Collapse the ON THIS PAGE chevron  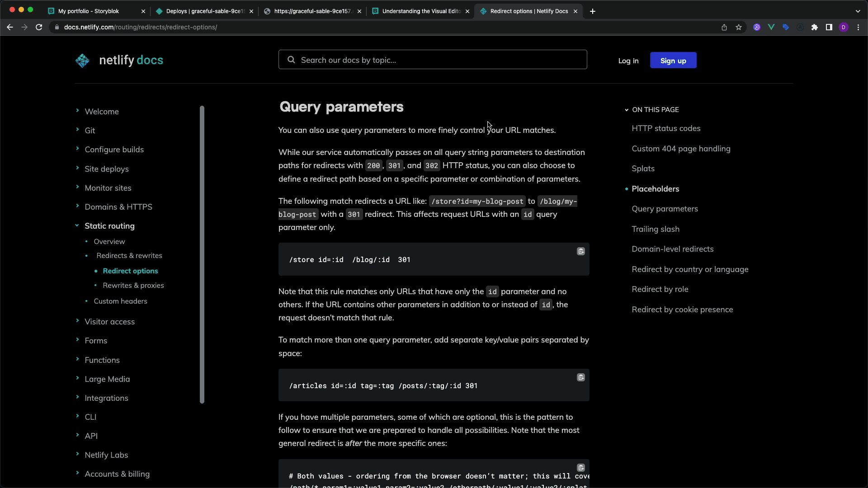(627, 110)
